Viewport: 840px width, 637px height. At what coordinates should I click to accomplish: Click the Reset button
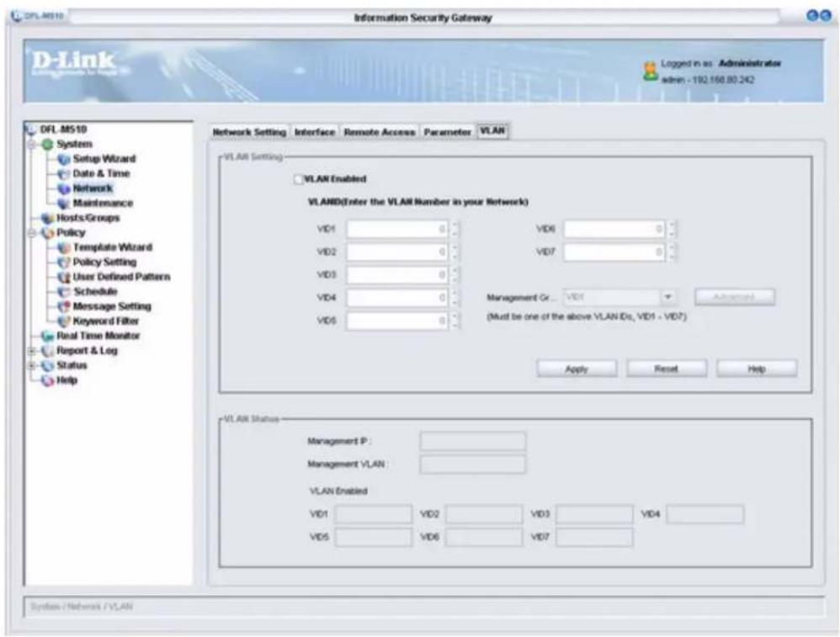tap(666, 369)
